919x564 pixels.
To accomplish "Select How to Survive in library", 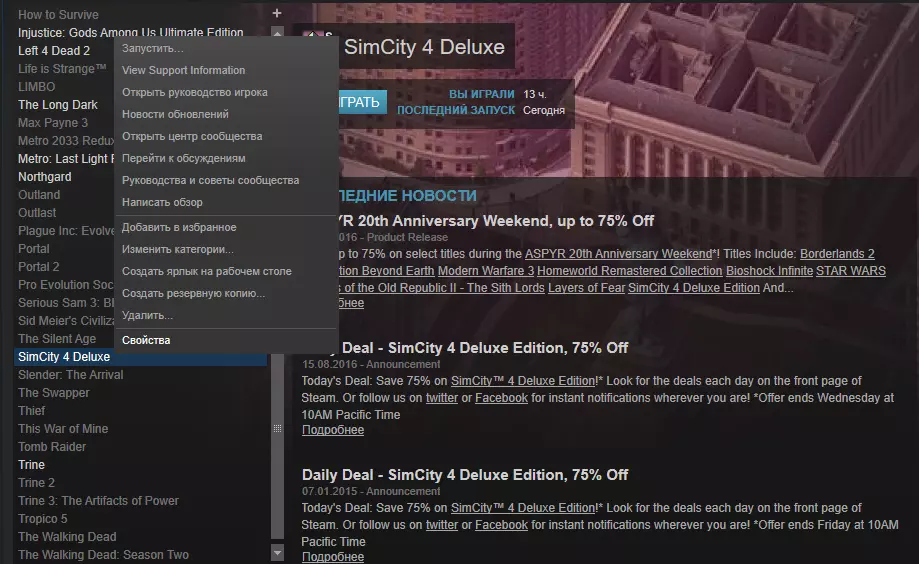I will pos(58,15).
